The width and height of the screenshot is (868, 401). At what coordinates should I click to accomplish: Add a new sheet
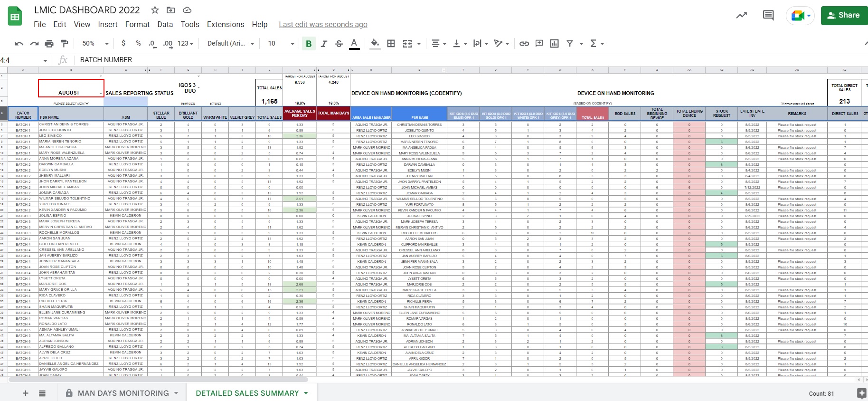point(26,393)
